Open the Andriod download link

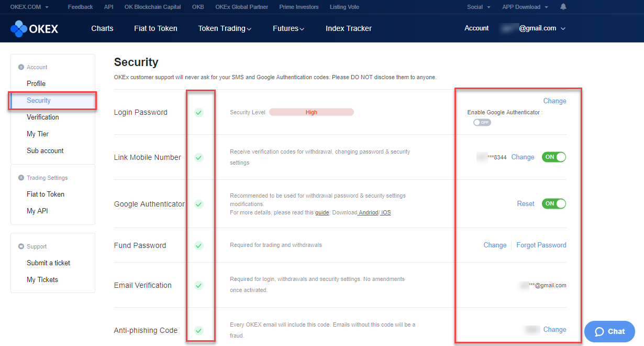368,212
